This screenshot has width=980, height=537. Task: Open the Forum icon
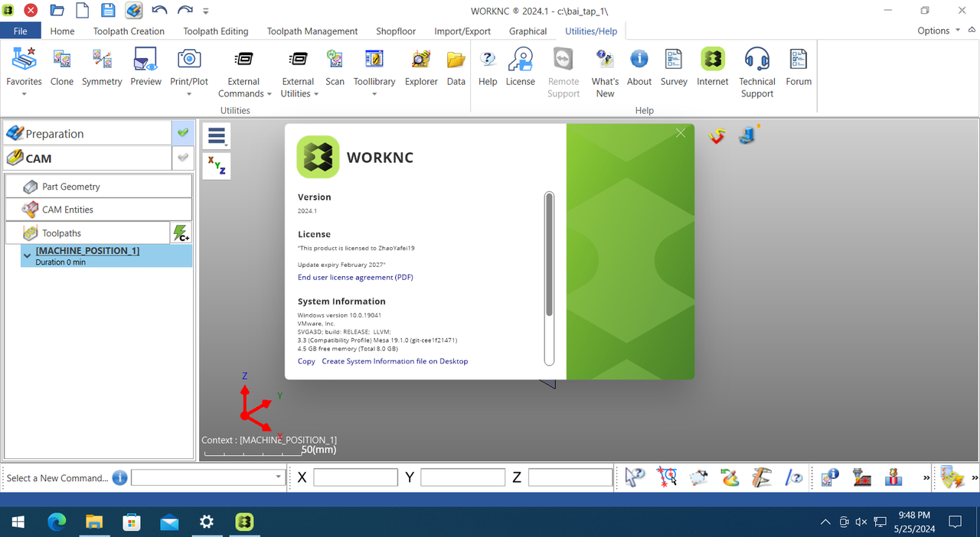[x=799, y=67]
